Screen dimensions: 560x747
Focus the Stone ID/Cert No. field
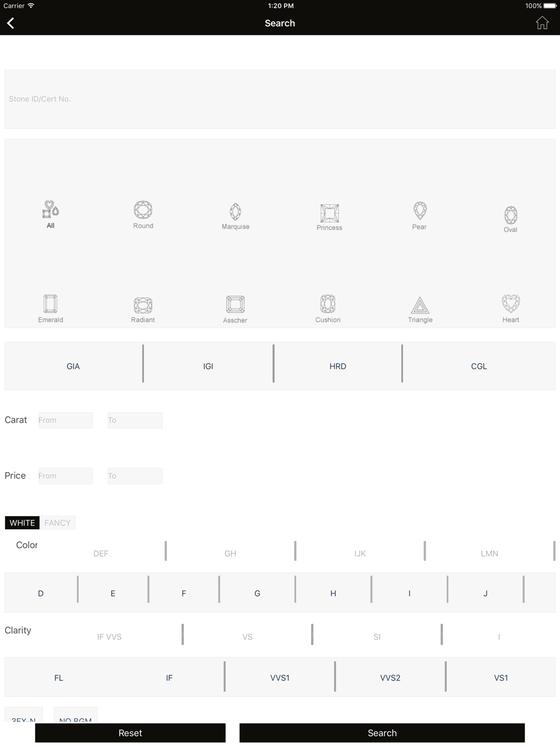(x=280, y=99)
